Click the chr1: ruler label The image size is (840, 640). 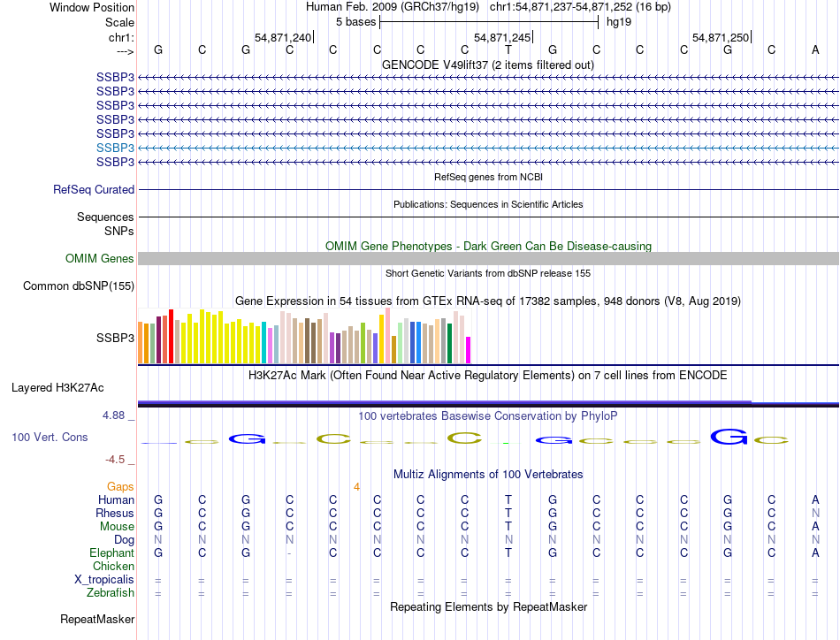[x=121, y=37]
